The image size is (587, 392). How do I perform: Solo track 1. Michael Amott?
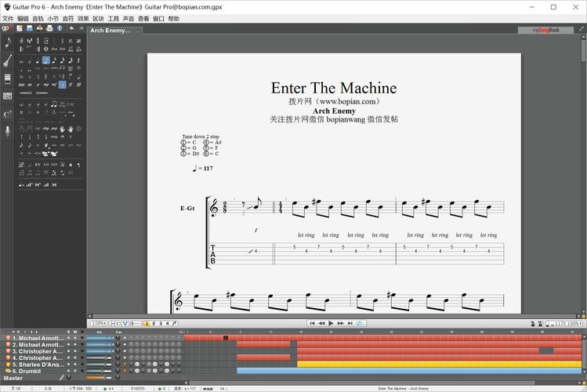[68, 338]
